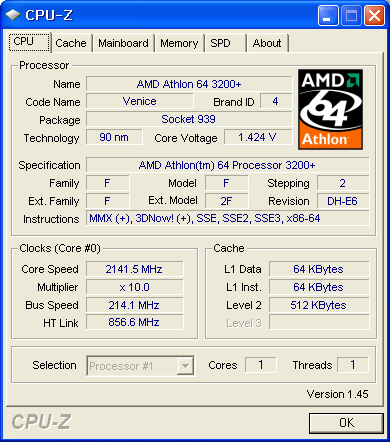Click the Core Voltage value
Screen dimensions: 390x442
258,137
